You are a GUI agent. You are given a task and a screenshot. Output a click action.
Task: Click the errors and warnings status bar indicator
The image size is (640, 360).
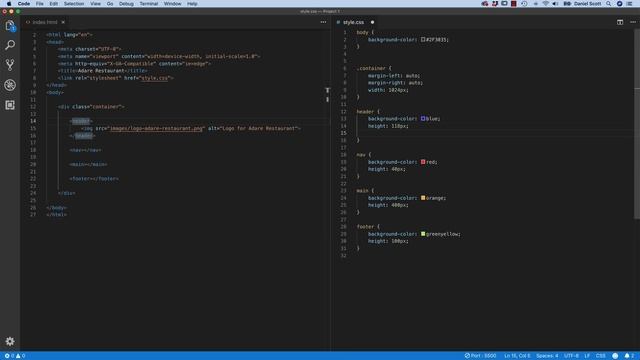tap(15, 356)
